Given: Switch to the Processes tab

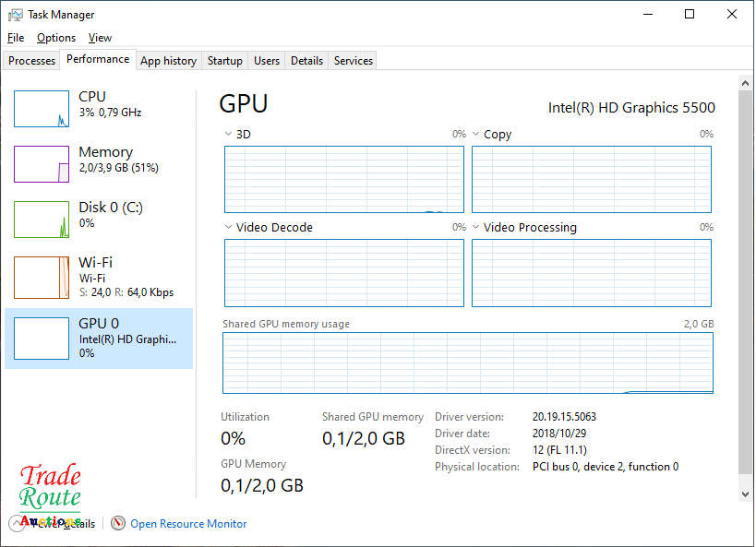Looking at the screenshot, I should 32,61.
